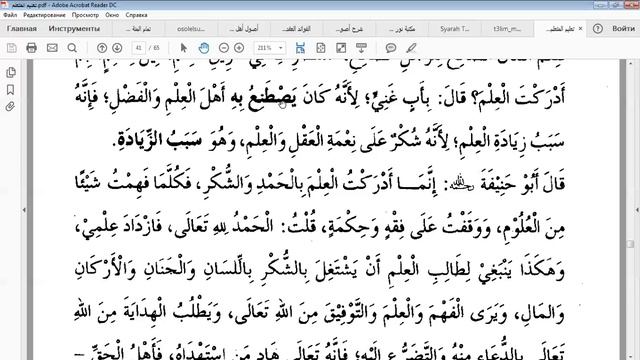Open the Attachments paperclip panel
This screenshot has width=640, height=360.
(x=10, y=107)
